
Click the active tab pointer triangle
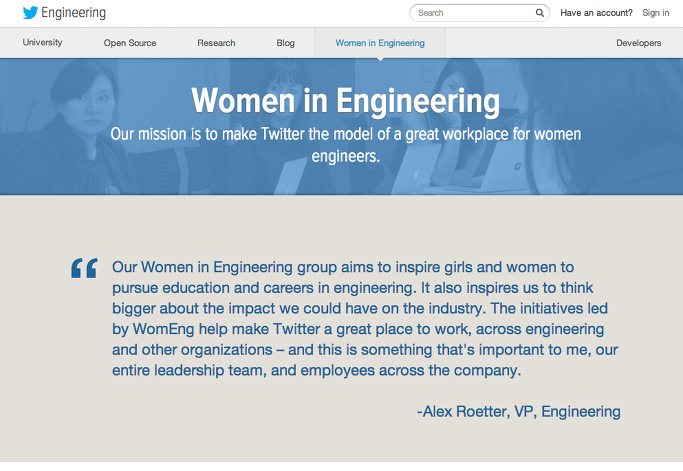(x=380, y=58)
